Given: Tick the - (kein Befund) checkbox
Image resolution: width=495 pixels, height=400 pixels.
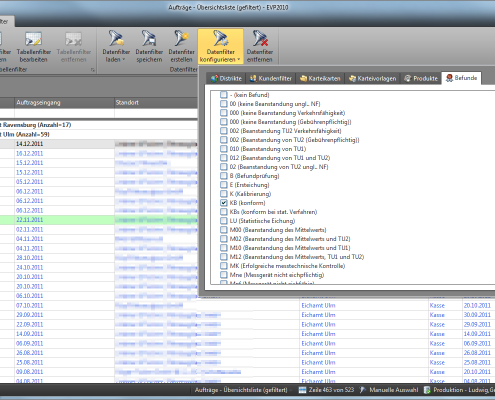Looking at the screenshot, I should (224, 95).
